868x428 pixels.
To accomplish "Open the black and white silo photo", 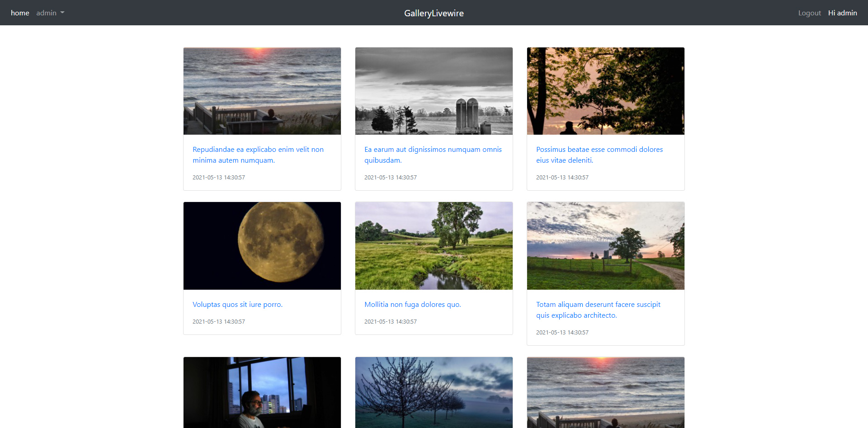I will coord(434,91).
